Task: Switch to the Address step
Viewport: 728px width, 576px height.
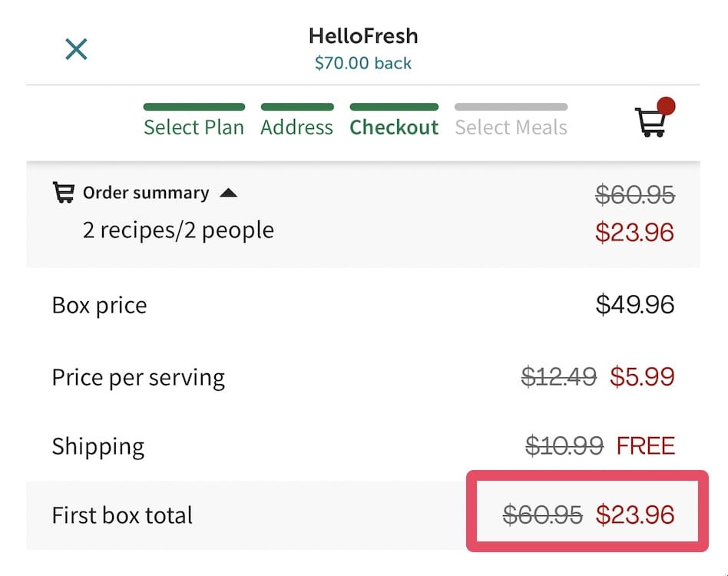Action: [297, 127]
